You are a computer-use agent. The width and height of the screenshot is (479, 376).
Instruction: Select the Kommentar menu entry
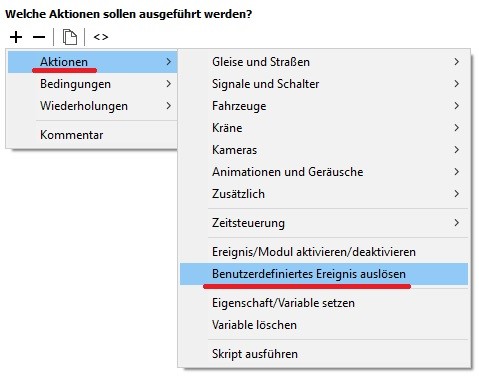tap(92, 135)
